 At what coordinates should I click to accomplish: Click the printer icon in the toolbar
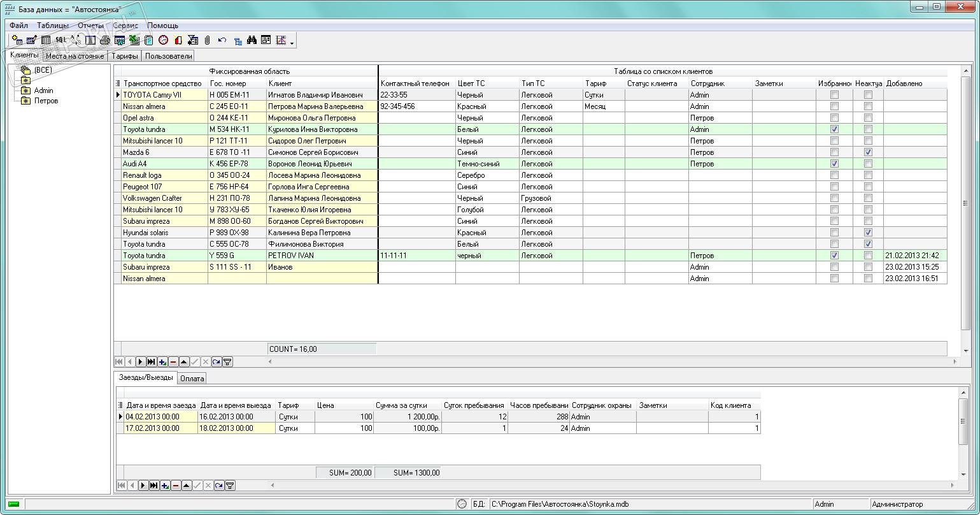click(105, 40)
